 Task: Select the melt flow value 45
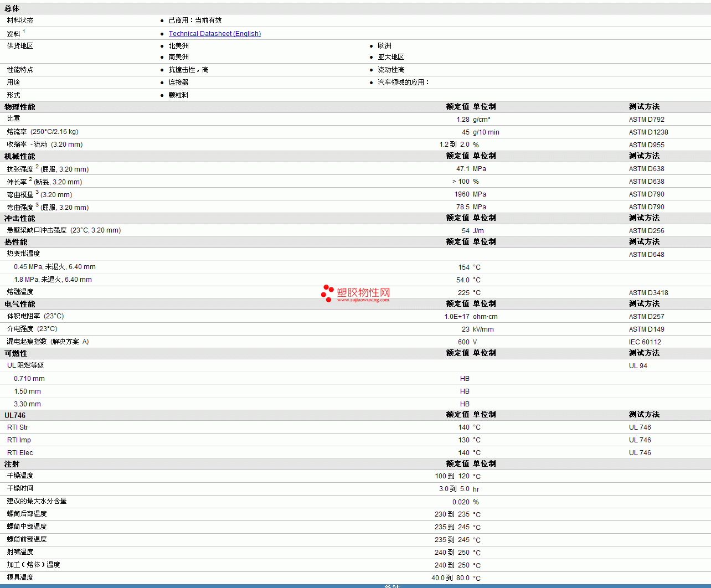pyautogui.click(x=466, y=132)
